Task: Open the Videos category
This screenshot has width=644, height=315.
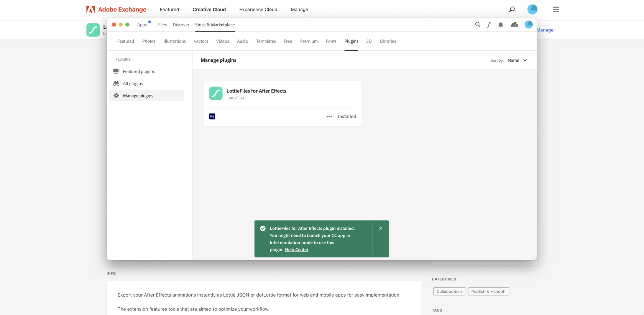Action: coord(222,41)
